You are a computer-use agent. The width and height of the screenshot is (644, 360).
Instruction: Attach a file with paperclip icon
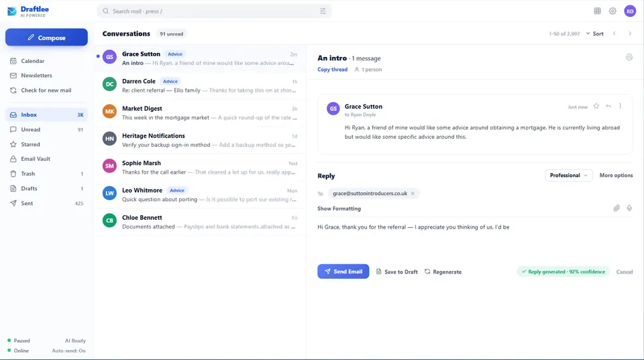click(x=616, y=208)
